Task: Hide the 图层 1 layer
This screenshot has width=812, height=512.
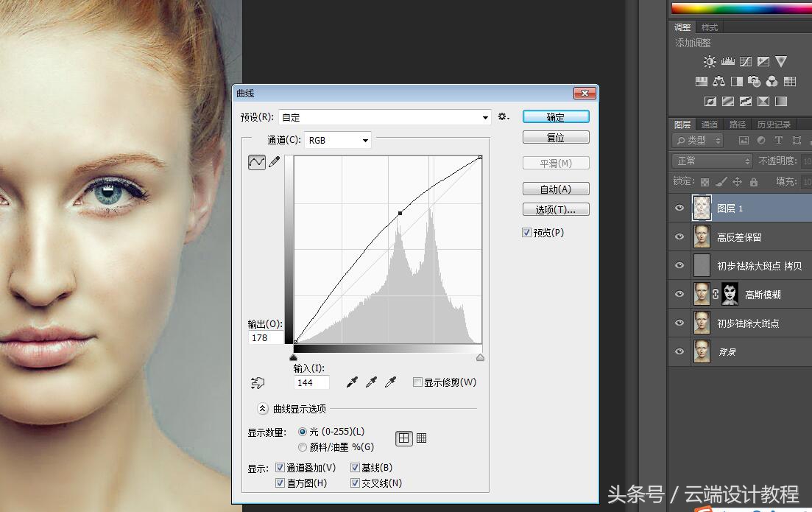Action: (x=679, y=208)
